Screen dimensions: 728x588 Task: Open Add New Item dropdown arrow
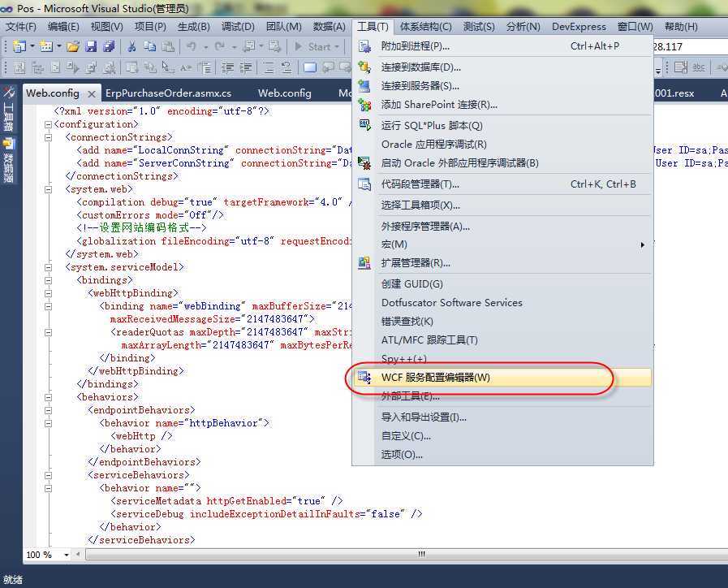[59, 46]
